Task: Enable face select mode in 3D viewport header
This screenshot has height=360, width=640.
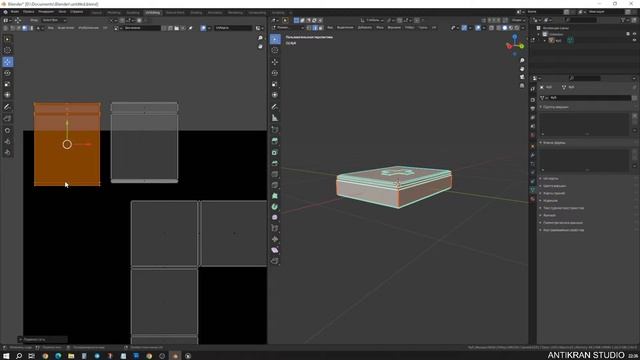Action: click(x=320, y=28)
